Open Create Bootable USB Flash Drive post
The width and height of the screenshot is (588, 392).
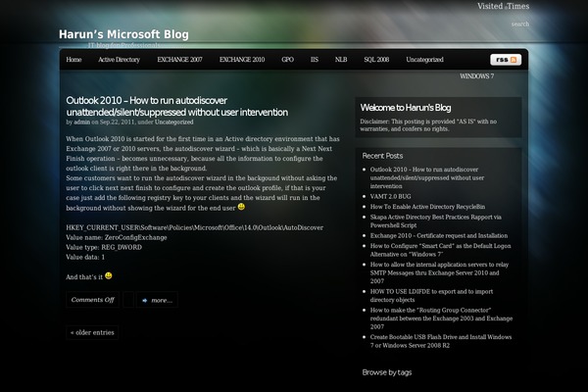[441, 341]
